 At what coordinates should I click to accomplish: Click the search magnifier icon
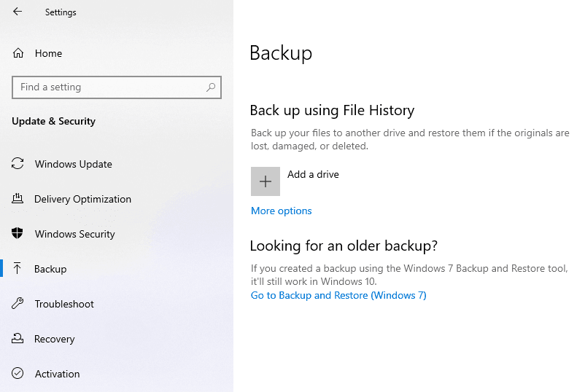click(x=211, y=87)
